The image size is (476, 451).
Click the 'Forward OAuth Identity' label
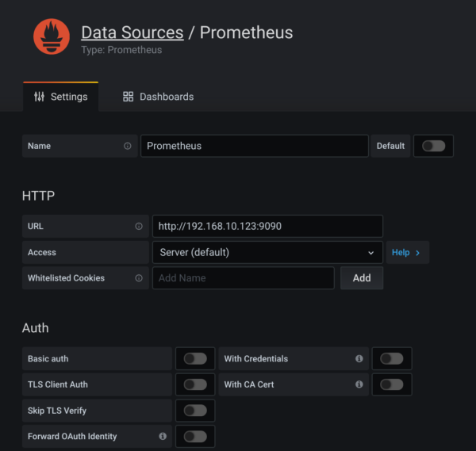click(x=72, y=437)
